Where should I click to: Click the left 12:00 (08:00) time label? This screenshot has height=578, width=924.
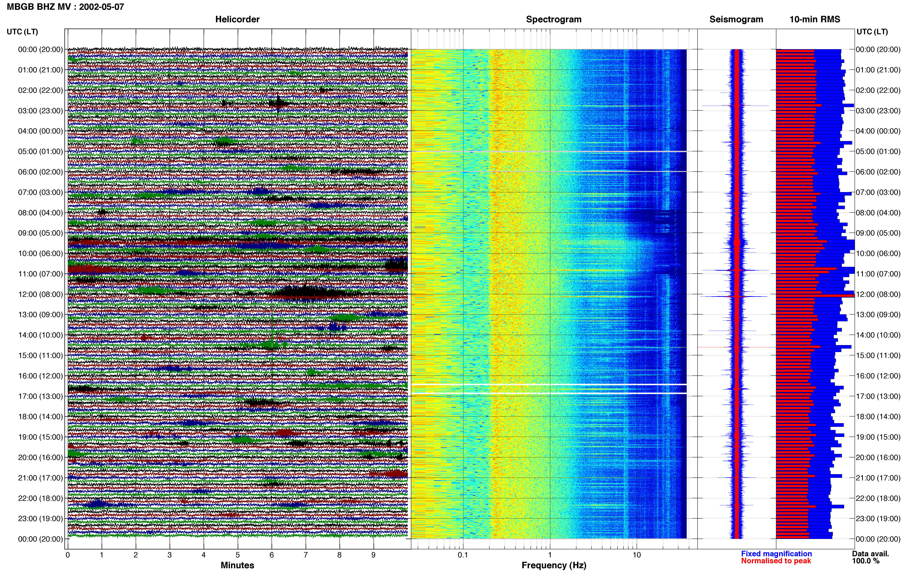pyautogui.click(x=41, y=294)
